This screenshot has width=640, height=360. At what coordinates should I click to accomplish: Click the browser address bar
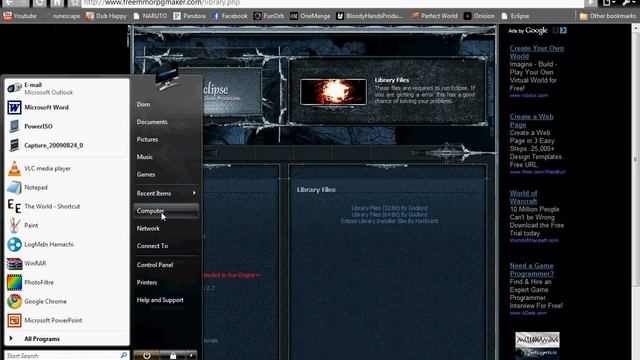click(x=333, y=3)
